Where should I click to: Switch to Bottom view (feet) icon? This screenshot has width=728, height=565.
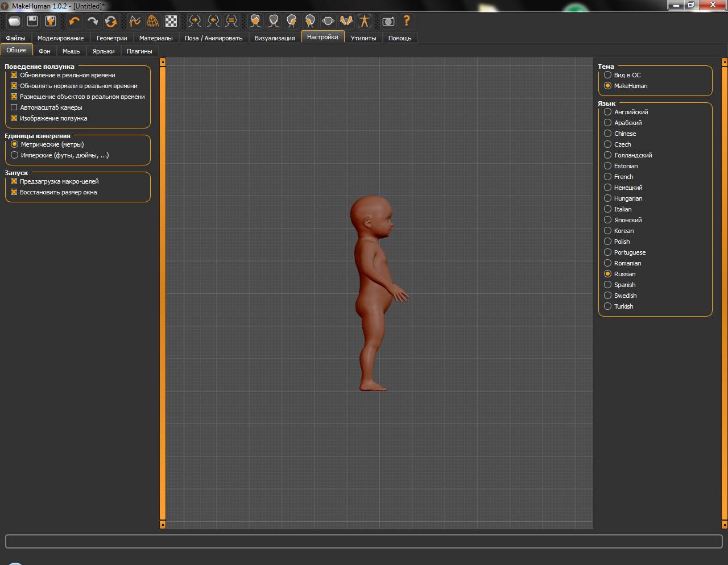click(x=346, y=21)
